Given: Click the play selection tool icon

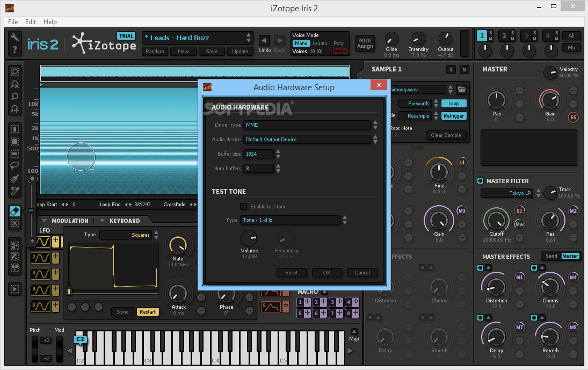Looking at the screenshot, I should point(14,289).
